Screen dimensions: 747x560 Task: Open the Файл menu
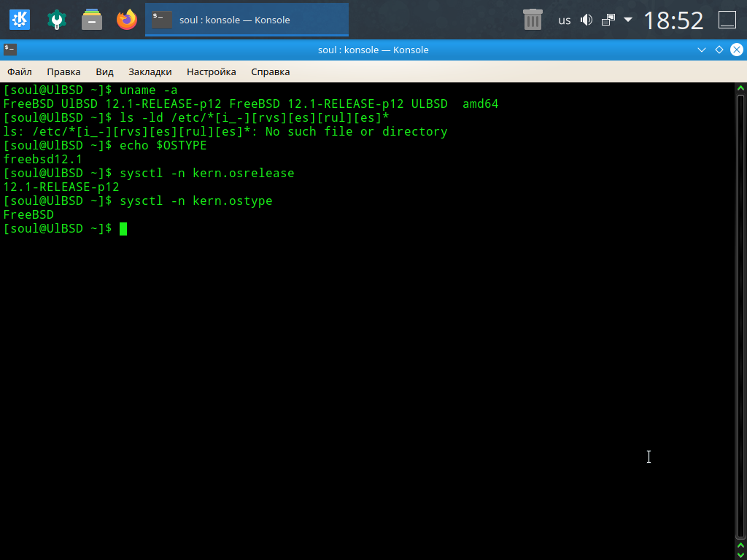click(x=20, y=72)
